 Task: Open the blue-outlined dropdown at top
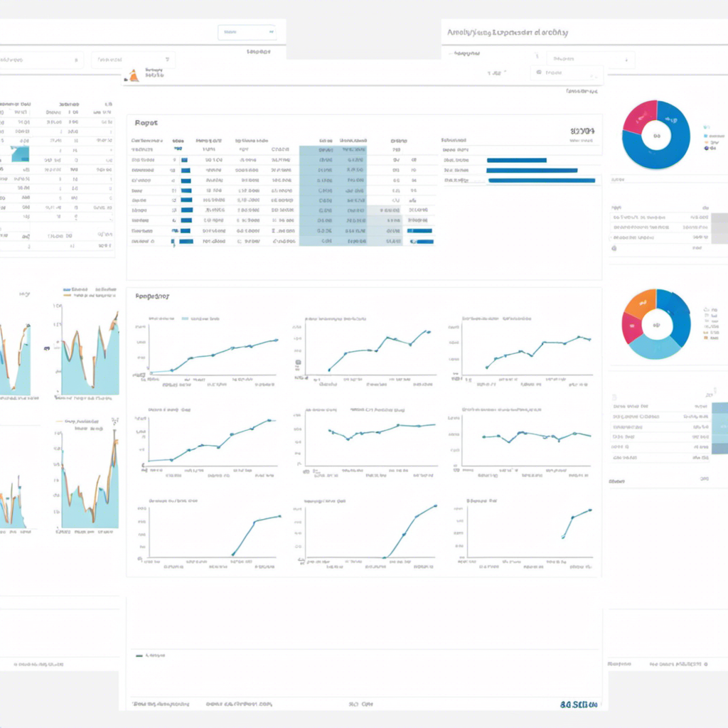point(247,32)
